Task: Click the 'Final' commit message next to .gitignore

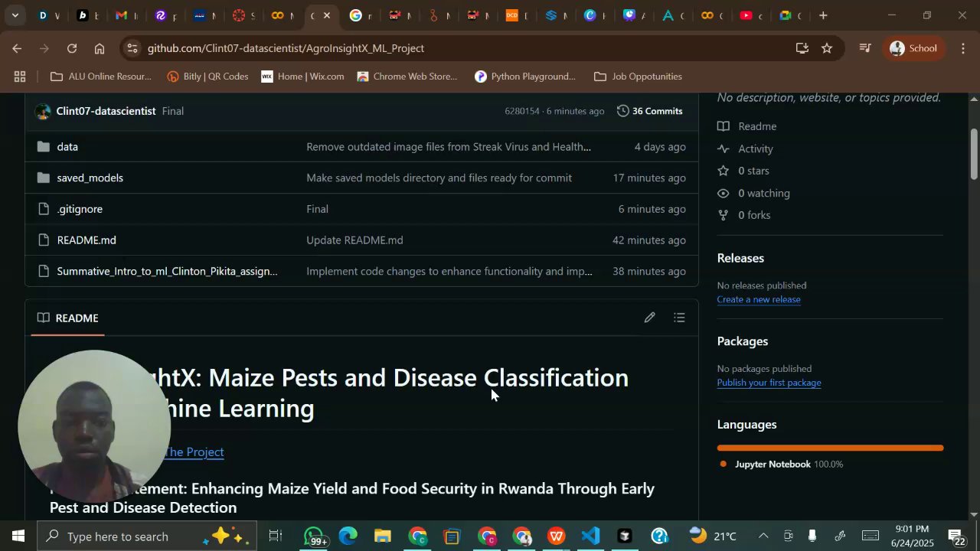Action: tap(317, 209)
